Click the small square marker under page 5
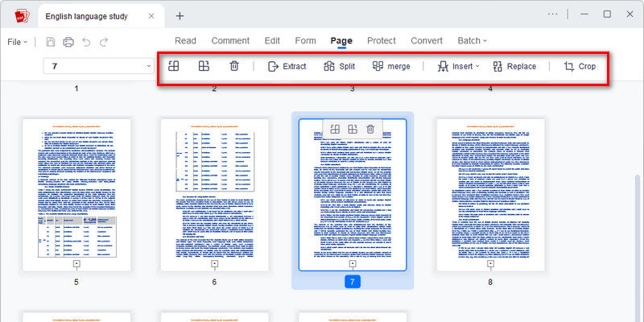 tap(76, 263)
